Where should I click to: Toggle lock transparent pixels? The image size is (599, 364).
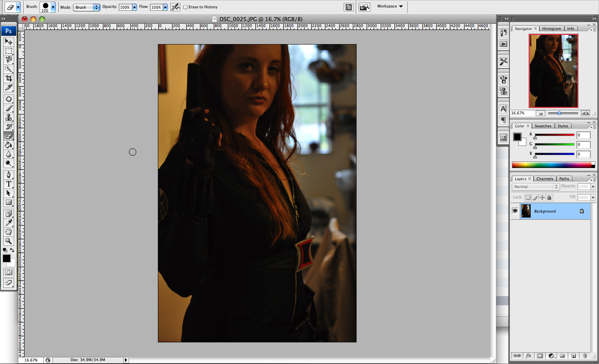coord(528,198)
